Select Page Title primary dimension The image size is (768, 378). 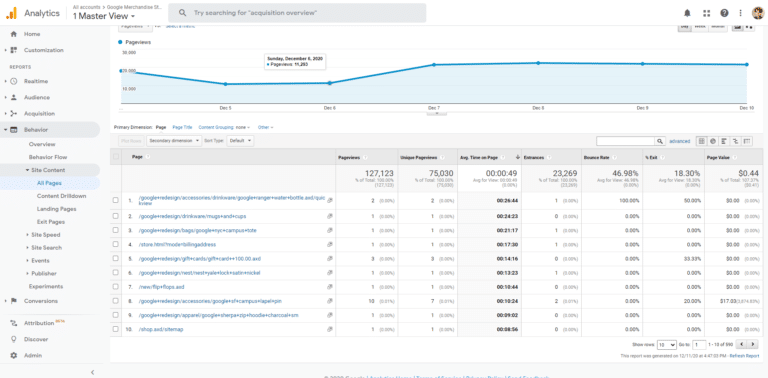[182, 127]
